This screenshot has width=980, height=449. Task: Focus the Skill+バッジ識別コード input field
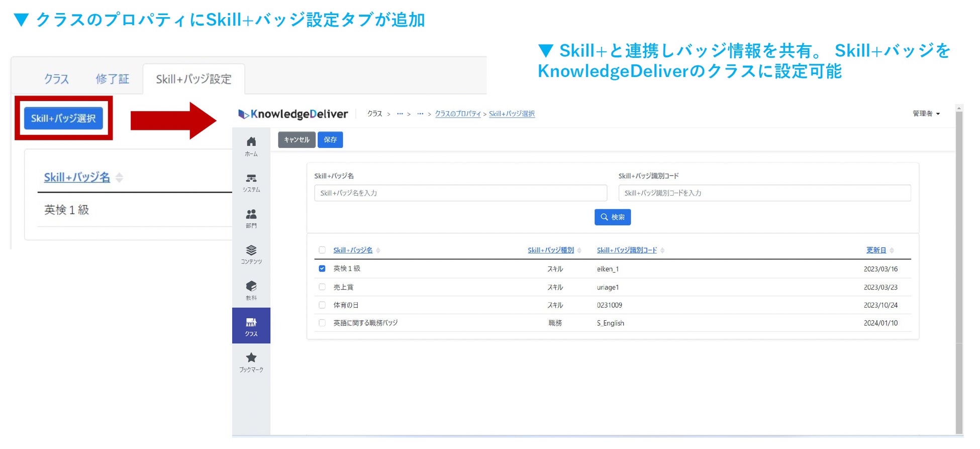pyautogui.click(x=764, y=193)
